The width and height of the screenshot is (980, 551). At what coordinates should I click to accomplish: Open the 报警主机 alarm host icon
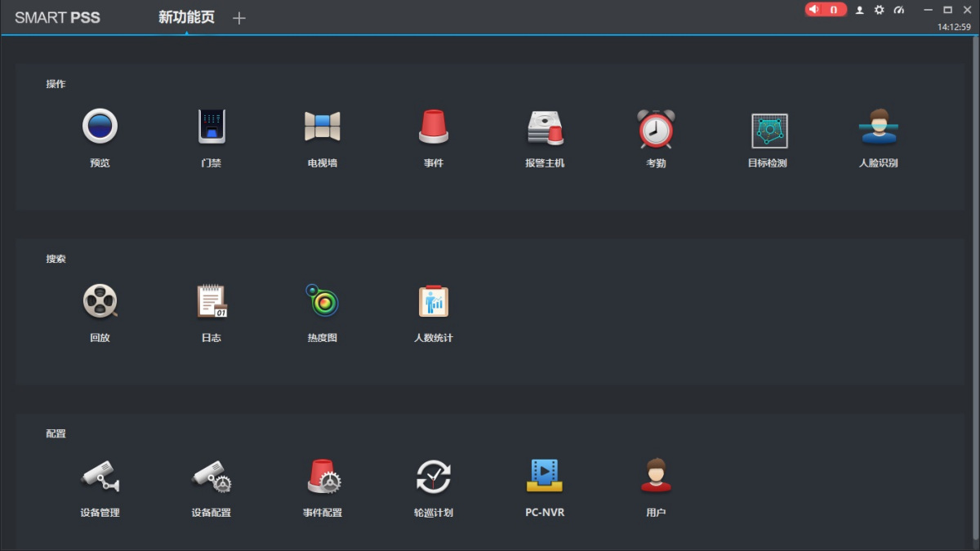(545, 127)
